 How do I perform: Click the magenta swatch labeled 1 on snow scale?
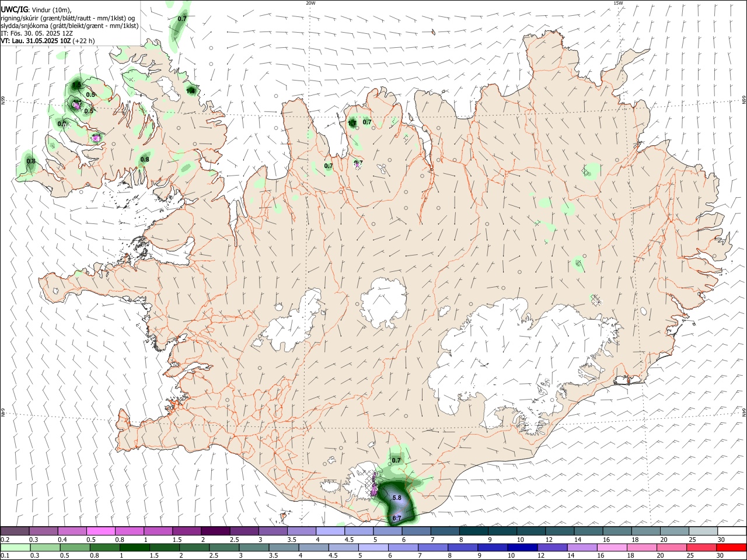tap(158, 531)
